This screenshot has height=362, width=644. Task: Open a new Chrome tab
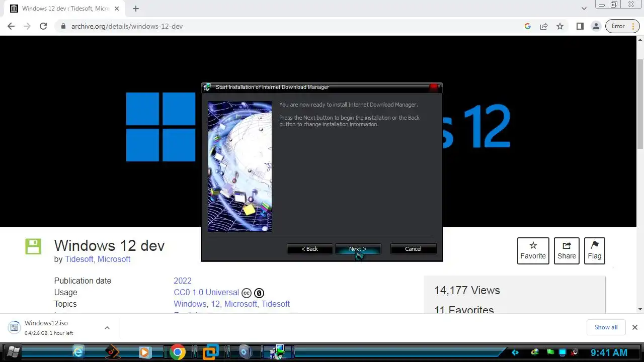point(136,9)
